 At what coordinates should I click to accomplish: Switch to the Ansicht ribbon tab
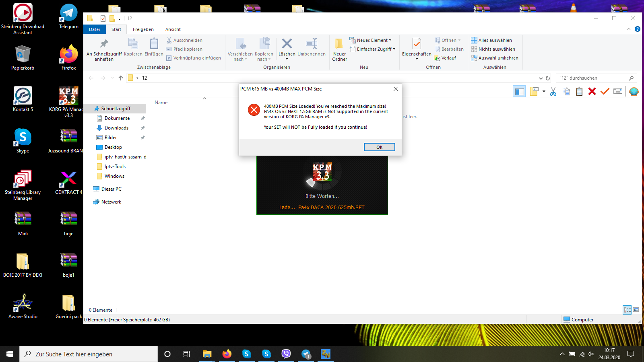pyautogui.click(x=173, y=29)
